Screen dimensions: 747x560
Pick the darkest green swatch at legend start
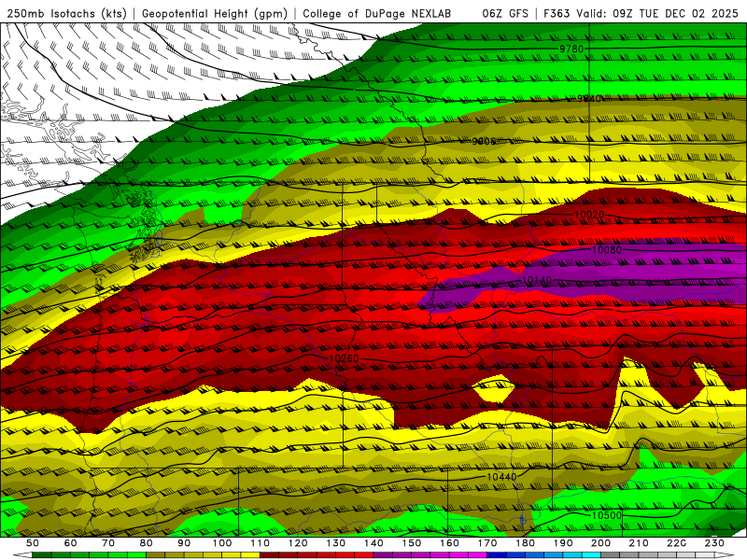[x=42, y=554]
